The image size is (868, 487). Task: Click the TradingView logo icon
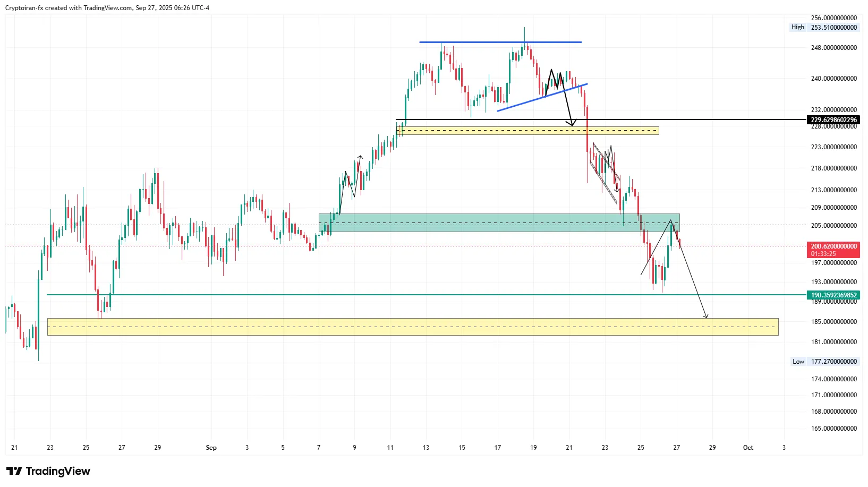click(14, 471)
